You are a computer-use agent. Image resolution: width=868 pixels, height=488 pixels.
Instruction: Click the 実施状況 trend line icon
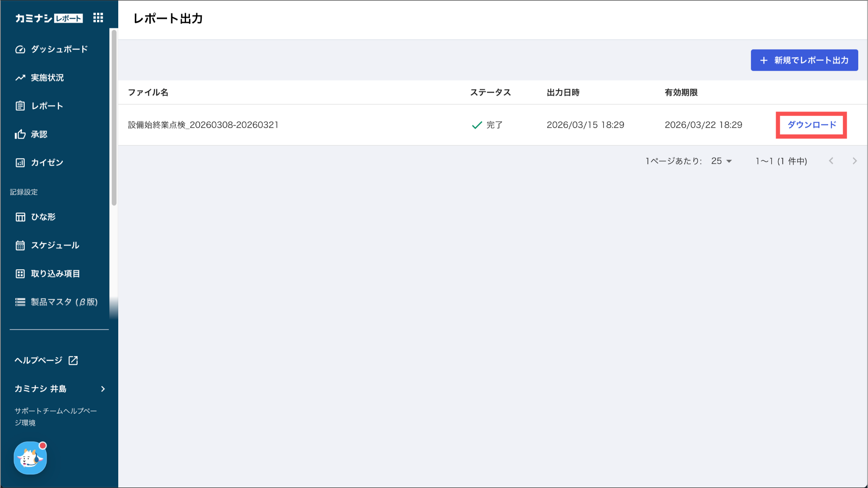[x=20, y=78]
